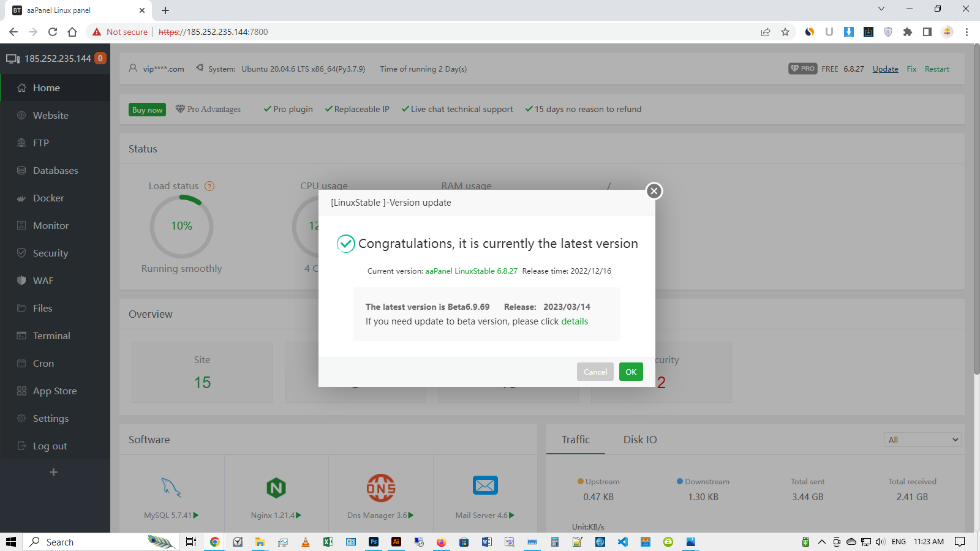The height and width of the screenshot is (551, 980).
Task: Click the Security shield icon in sidebar
Action: tap(21, 253)
